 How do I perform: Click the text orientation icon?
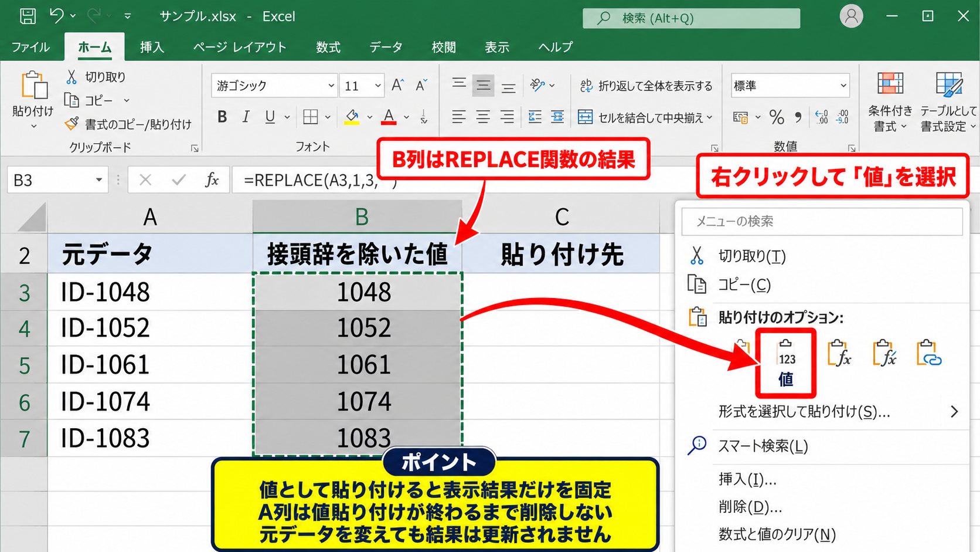point(537,86)
